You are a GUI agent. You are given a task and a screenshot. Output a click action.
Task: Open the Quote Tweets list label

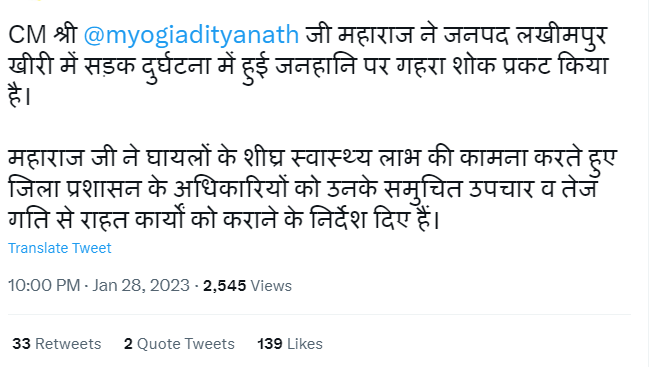(186, 344)
